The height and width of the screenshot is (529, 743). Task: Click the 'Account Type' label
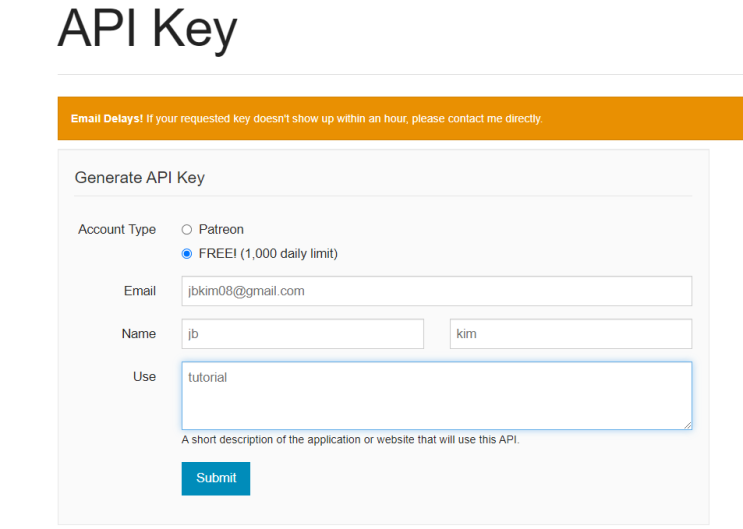[117, 229]
